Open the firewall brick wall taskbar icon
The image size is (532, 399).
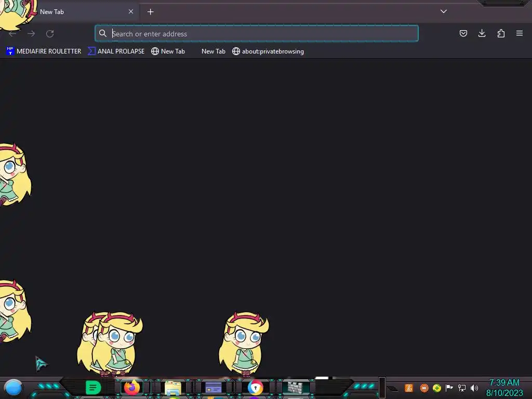click(x=295, y=388)
